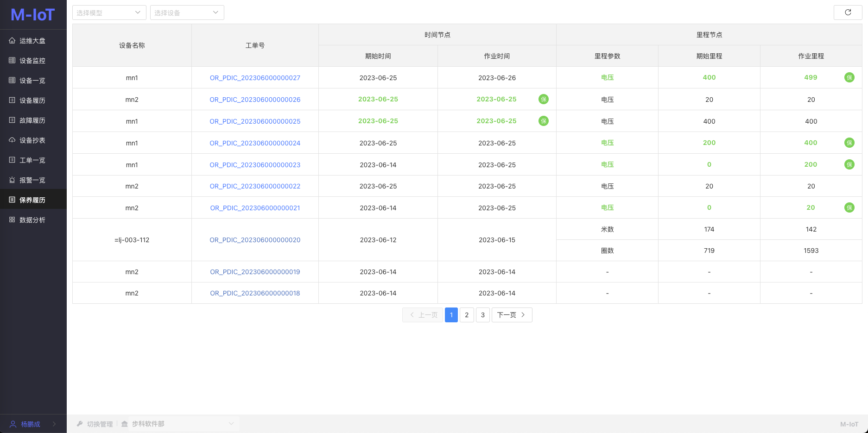Click the 保养履历 sidebar icon

(x=12, y=200)
